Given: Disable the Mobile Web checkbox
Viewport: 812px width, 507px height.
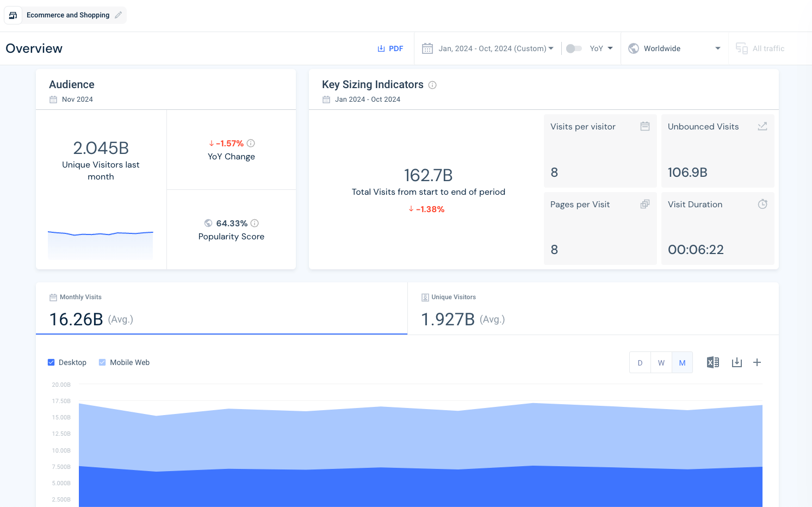Looking at the screenshot, I should tap(102, 362).
